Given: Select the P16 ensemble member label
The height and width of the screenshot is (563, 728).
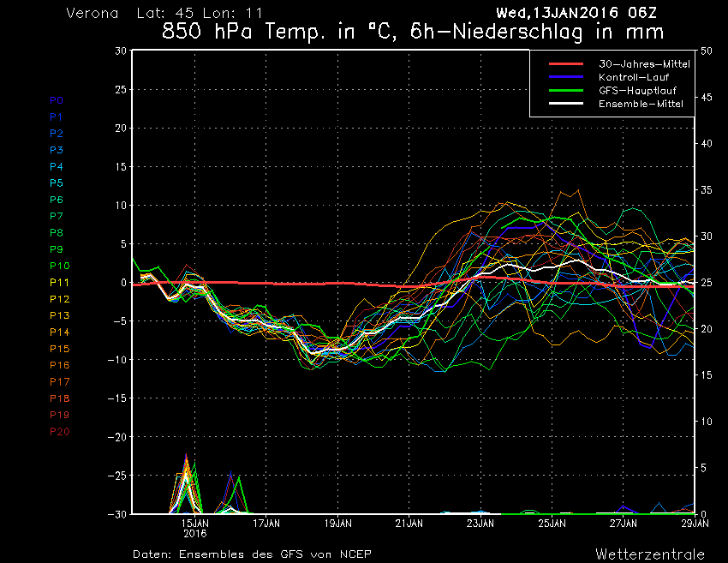Looking at the screenshot, I should tap(59, 365).
